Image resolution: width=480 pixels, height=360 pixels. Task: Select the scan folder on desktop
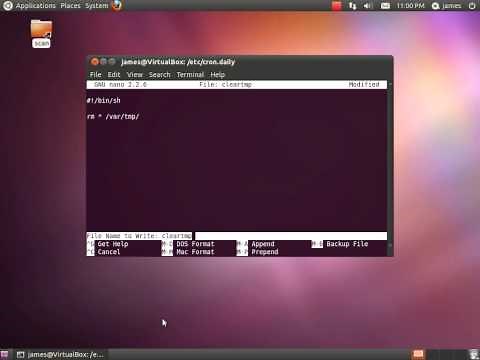[41, 34]
